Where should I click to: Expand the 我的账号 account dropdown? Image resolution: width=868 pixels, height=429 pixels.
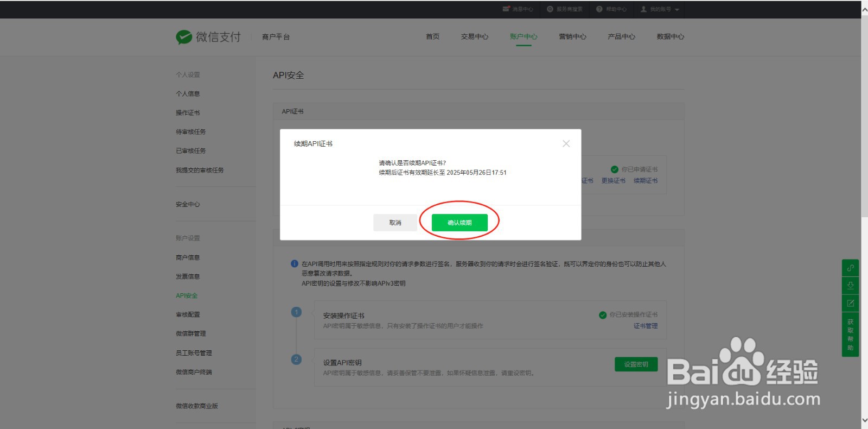tap(660, 9)
